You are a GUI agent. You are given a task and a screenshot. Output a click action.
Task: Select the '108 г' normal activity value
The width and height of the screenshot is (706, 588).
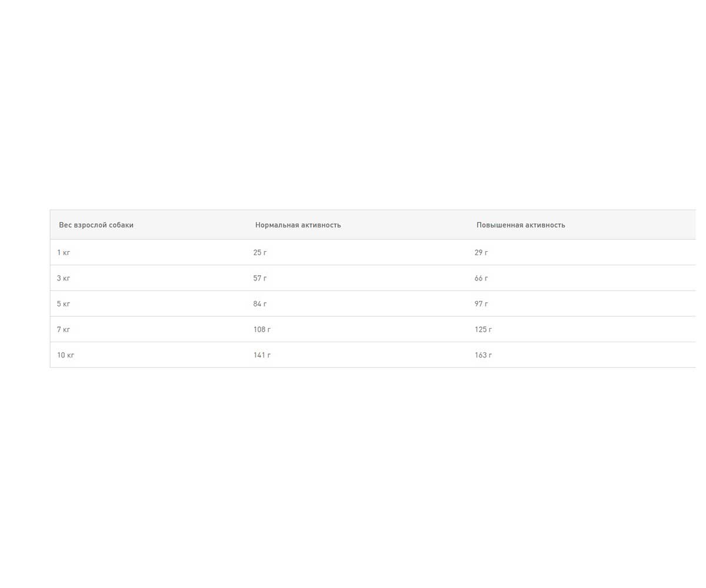262,330
